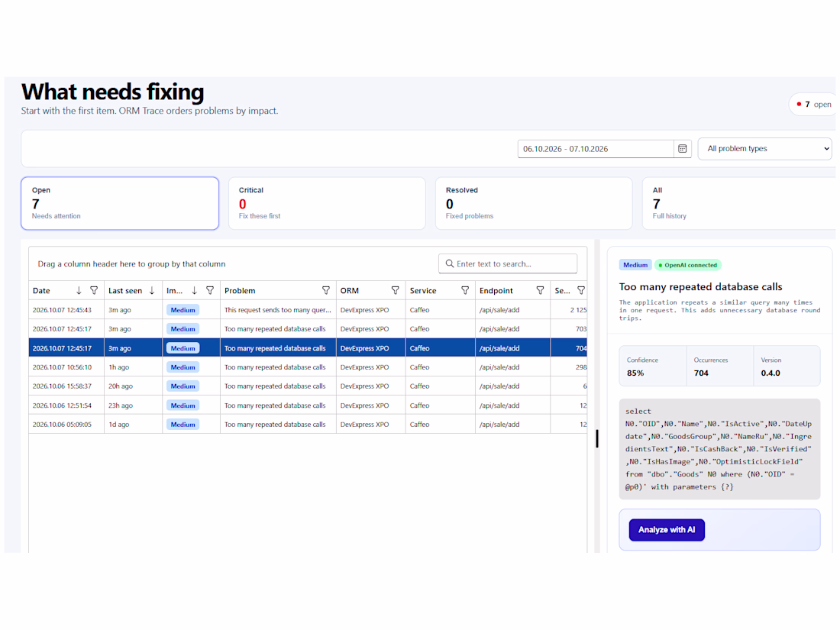The image size is (840, 630).
Task: Click the Endpoint column header label
Action: tap(496, 290)
